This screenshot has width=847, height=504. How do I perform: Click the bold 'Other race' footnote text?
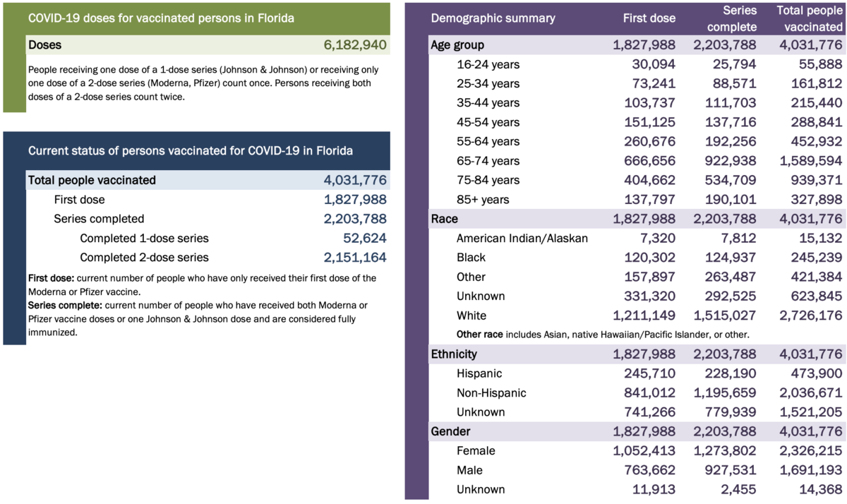tap(479, 335)
